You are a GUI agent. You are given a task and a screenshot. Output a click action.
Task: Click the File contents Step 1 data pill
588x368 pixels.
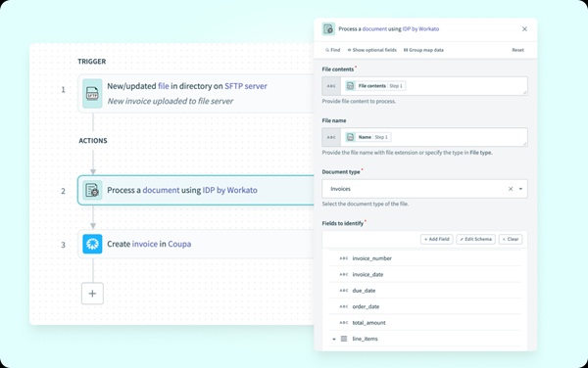(375, 86)
